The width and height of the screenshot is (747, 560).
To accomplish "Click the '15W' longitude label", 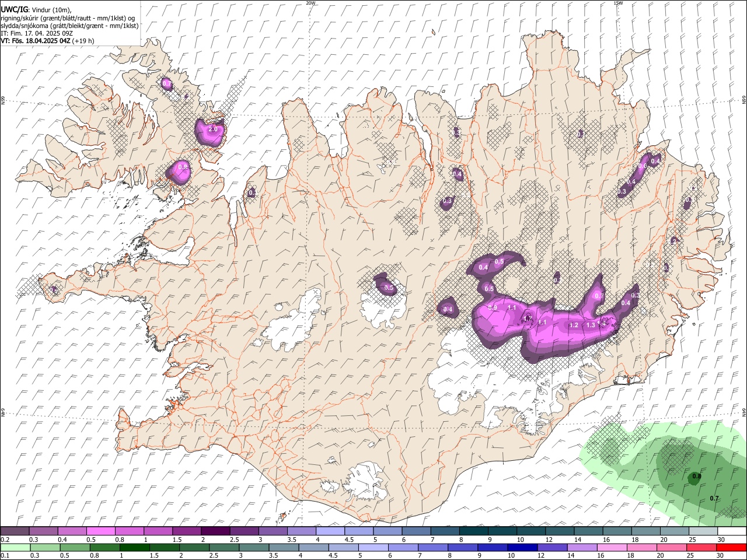I will [618, 3].
